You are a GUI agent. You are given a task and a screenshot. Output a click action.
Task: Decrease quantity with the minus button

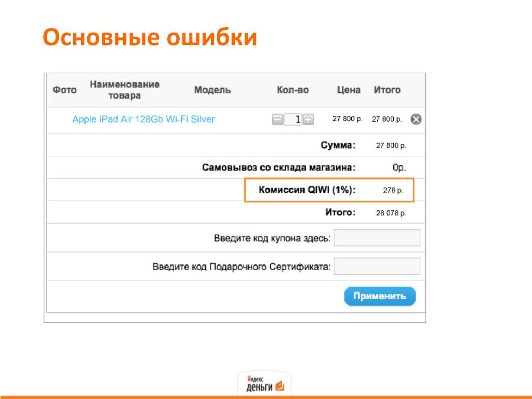tap(277, 119)
